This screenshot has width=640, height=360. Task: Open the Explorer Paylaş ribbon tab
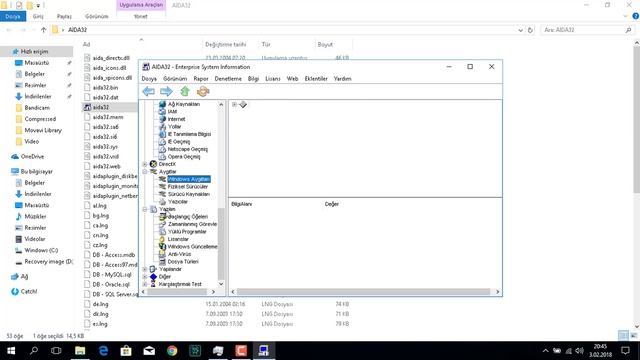point(64,16)
